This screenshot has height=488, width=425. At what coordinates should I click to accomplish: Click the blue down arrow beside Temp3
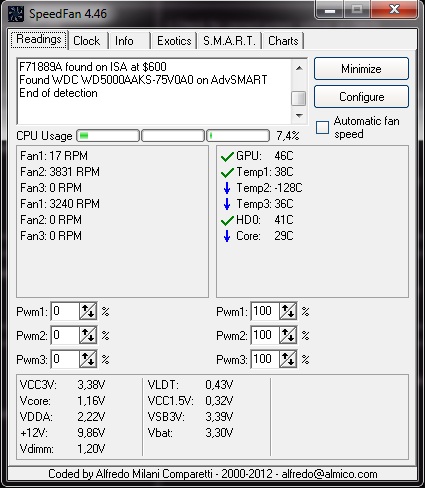227,204
